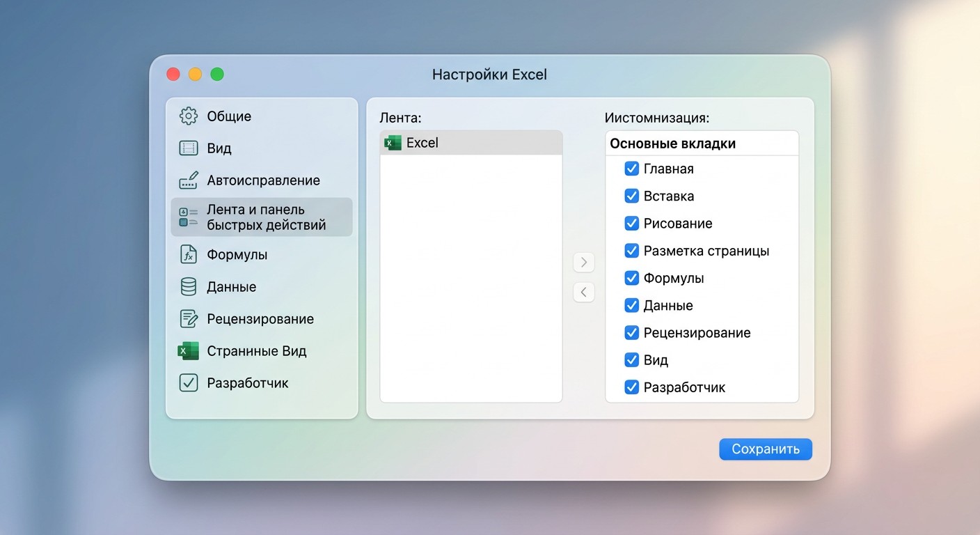Viewport: 980px width, 535px height.
Task: Select Лента и панель быстрых действий
Action: point(262,217)
